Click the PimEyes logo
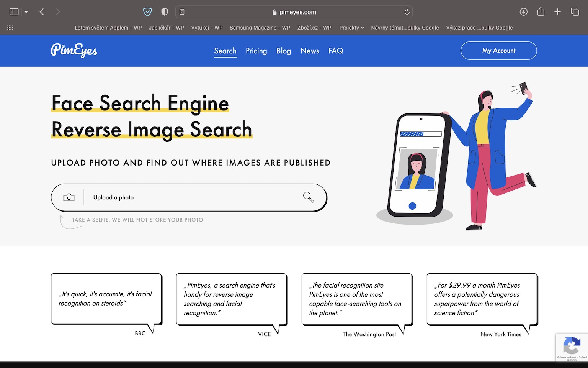This screenshot has width=588, height=368. 74,50
